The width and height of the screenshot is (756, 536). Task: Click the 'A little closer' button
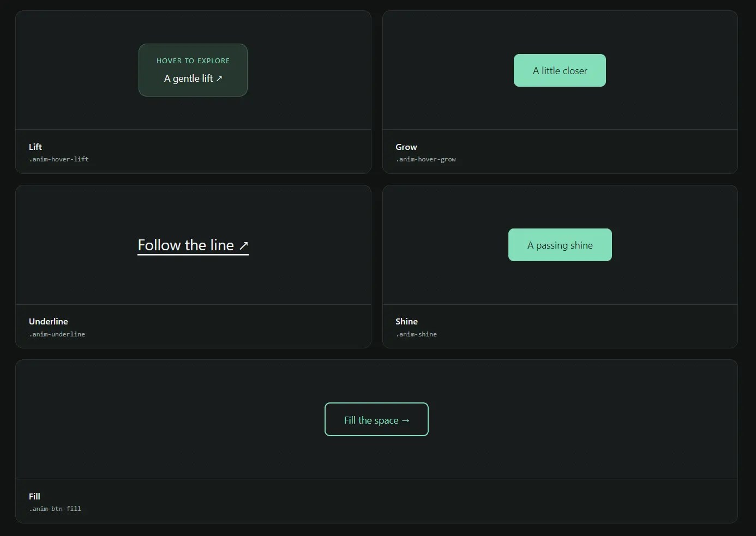(560, 70)
